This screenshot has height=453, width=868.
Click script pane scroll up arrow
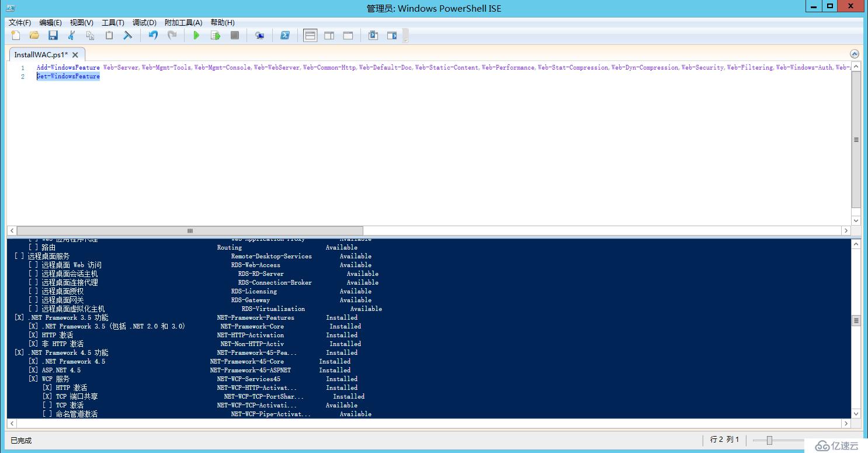click(856, 67)
